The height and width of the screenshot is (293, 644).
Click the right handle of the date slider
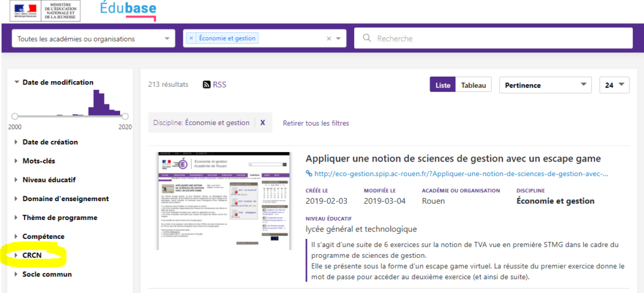(125, 116)
